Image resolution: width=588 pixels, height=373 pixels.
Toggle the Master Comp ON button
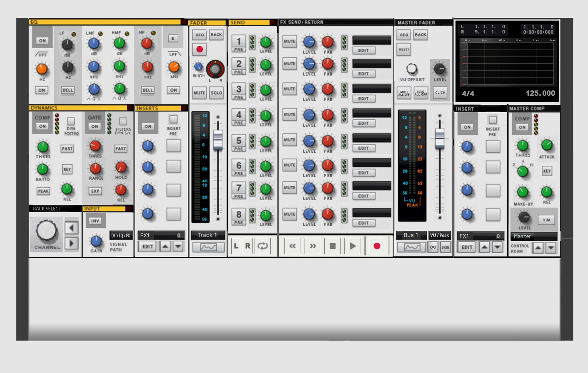[x=522, y=127]
